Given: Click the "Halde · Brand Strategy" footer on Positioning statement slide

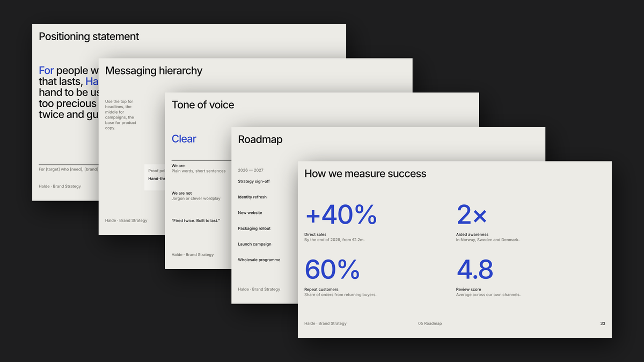Looking at the screenshot, I should (x=60, y=186).
